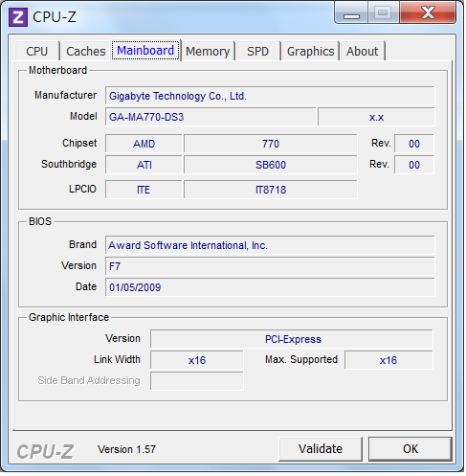Select the Chipset Rev. value 00

pos(414,144)
